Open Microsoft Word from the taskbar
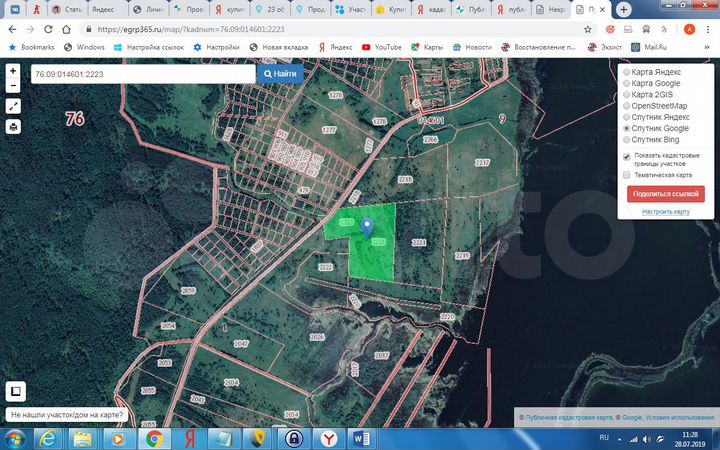 pos(362,438)
